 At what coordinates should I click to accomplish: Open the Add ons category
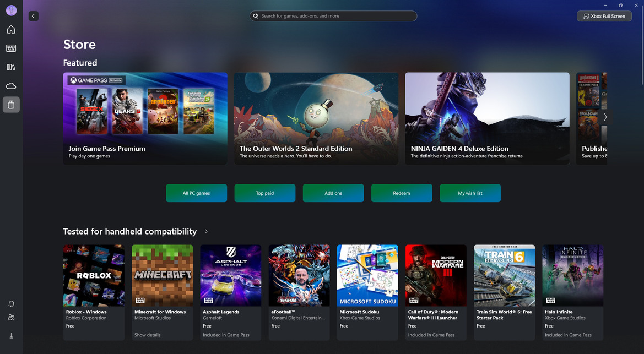coord(333,193)
